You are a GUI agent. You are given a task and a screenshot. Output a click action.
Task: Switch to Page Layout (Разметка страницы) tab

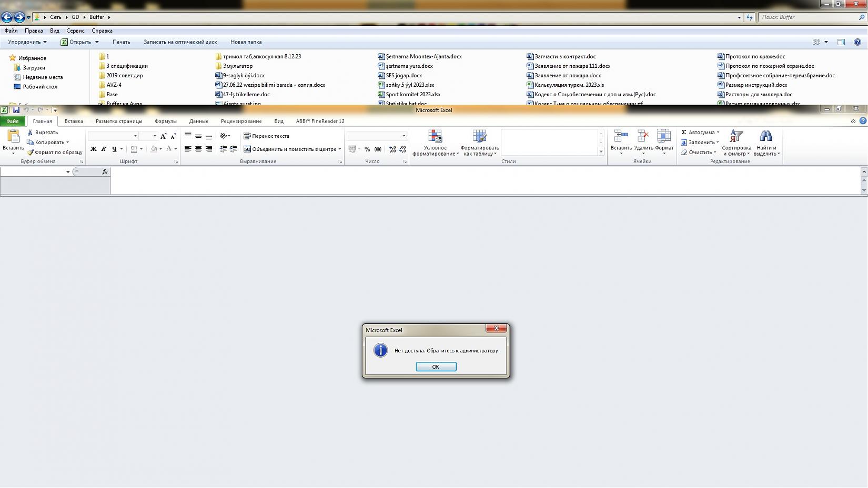(x=119, y=121)
